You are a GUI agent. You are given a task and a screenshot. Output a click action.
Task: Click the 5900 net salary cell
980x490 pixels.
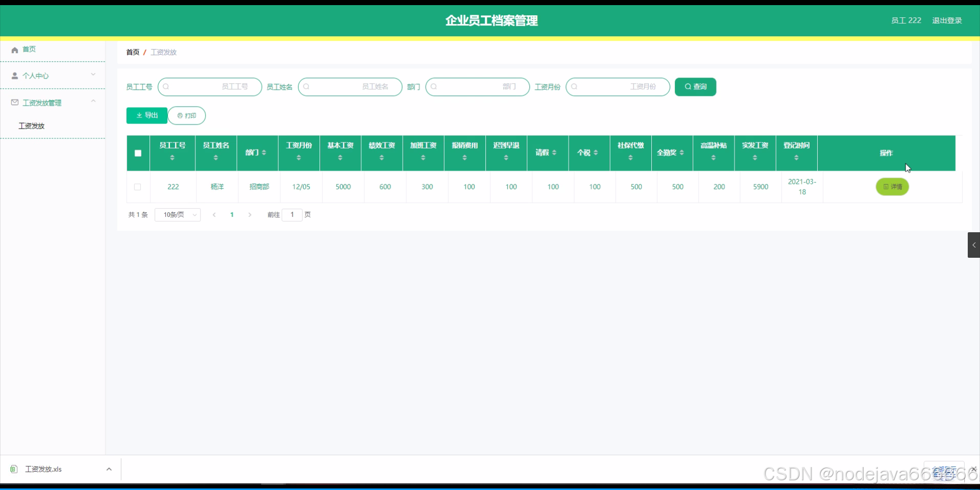761,187
